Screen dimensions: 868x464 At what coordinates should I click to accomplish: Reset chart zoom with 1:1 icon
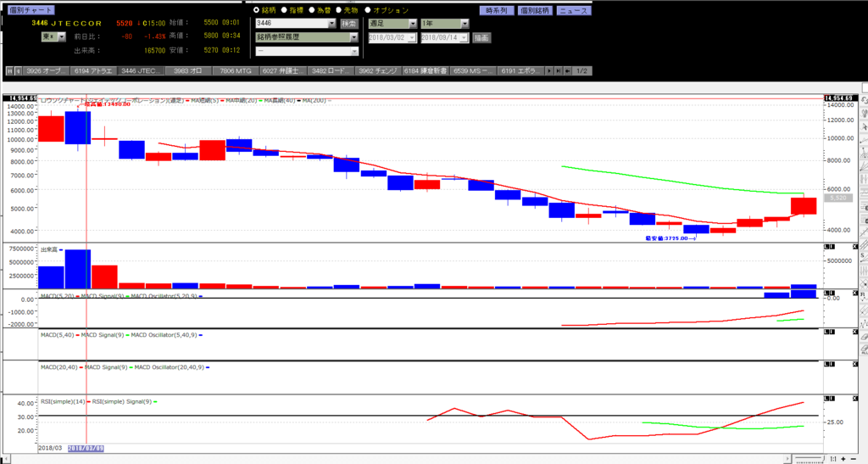click(834, 459)
